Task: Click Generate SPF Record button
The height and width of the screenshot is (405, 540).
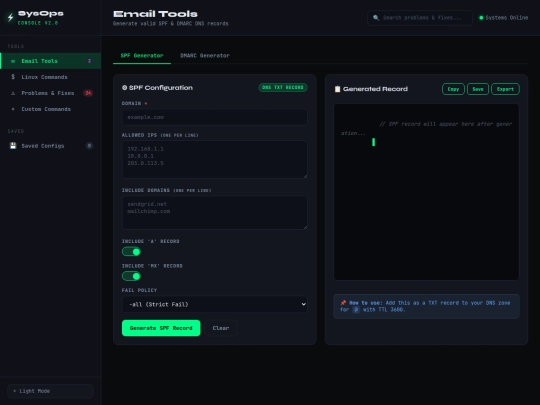Action: pos(161,328)
